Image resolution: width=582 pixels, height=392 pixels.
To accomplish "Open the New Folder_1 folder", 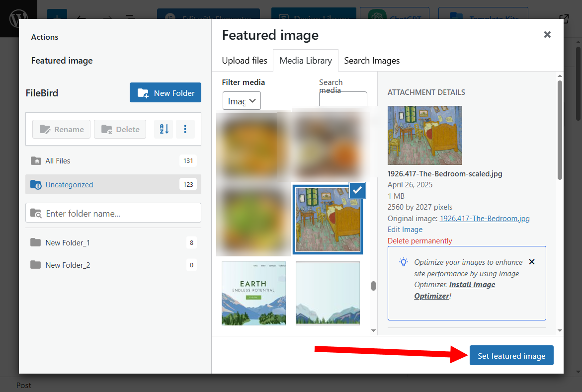I will 113,243.
